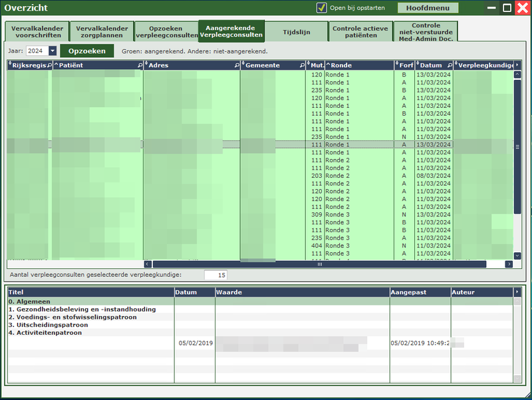The height and width of the screenshot is (400, 532).
Task: Click the search icon in Gemeente column header
Action: [302, 66]
